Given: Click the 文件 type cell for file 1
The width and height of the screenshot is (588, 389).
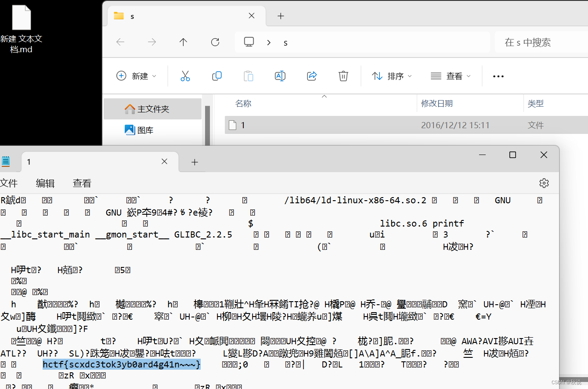Looking at the screenshot, I should pos(536,125).
